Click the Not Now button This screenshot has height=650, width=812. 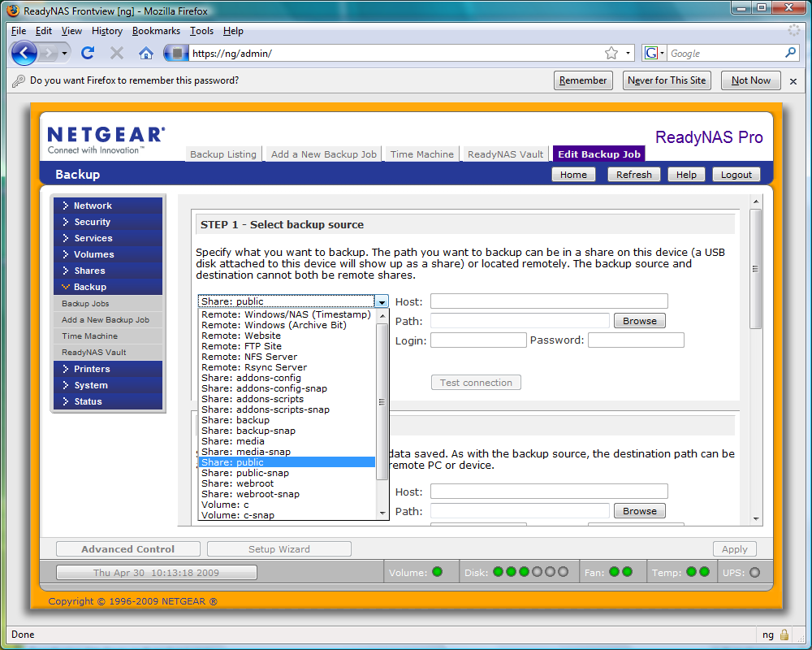click(751, 80)
